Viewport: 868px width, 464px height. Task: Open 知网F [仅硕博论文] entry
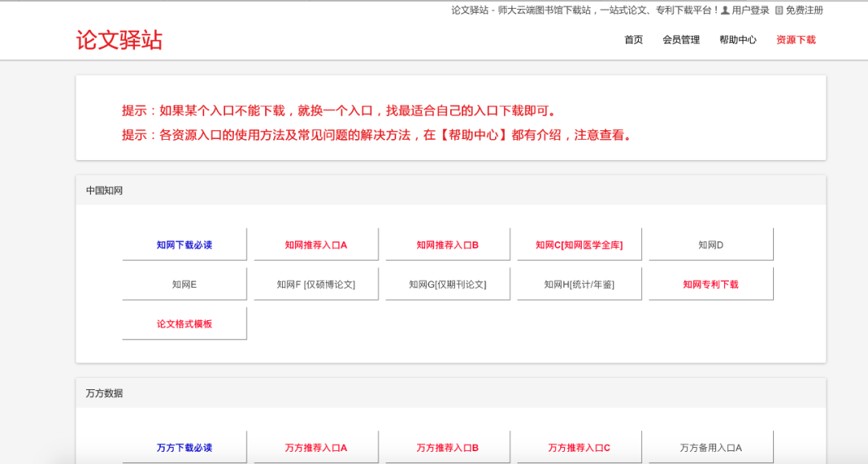(316, 284)
